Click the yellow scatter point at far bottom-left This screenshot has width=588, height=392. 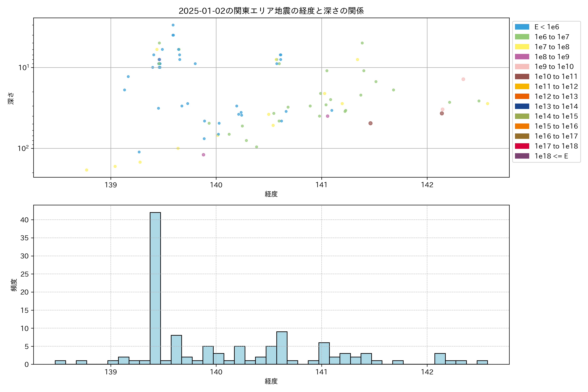87,170
